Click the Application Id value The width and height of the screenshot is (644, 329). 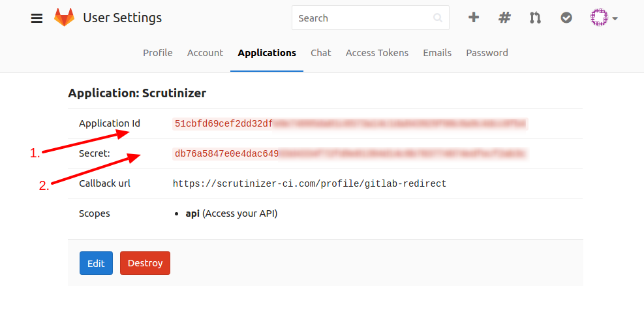click(x=350, y=123)
